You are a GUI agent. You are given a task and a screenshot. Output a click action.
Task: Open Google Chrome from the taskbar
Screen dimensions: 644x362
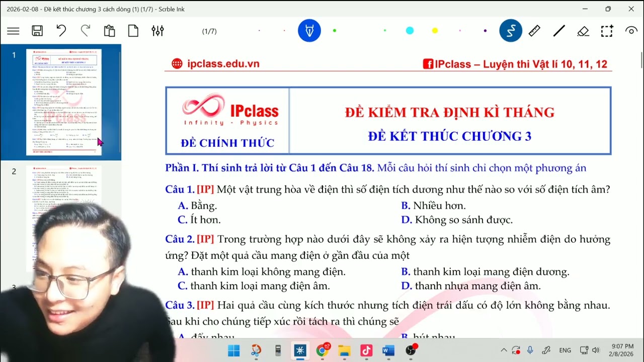pos(322,350)
